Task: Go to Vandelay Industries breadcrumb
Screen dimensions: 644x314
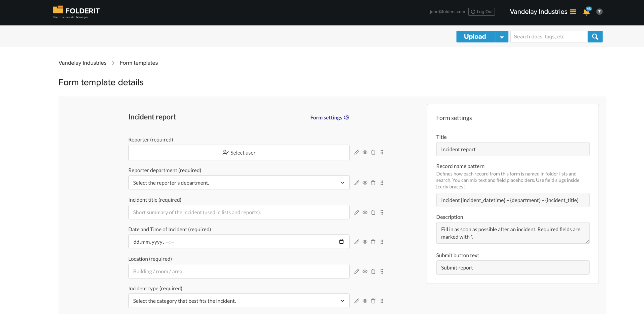Action: [82, 63]
